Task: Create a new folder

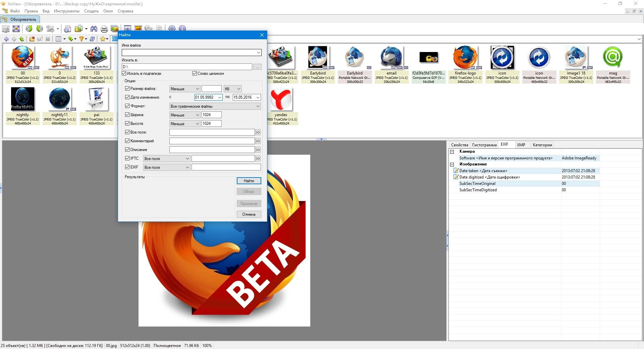Action: (32, 39)
